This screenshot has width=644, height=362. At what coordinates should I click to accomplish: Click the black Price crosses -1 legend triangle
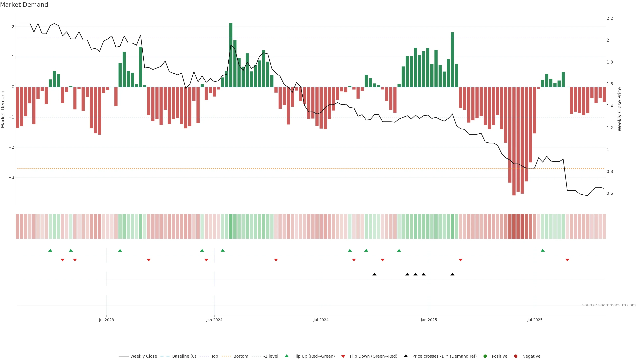tap(406, 356)
